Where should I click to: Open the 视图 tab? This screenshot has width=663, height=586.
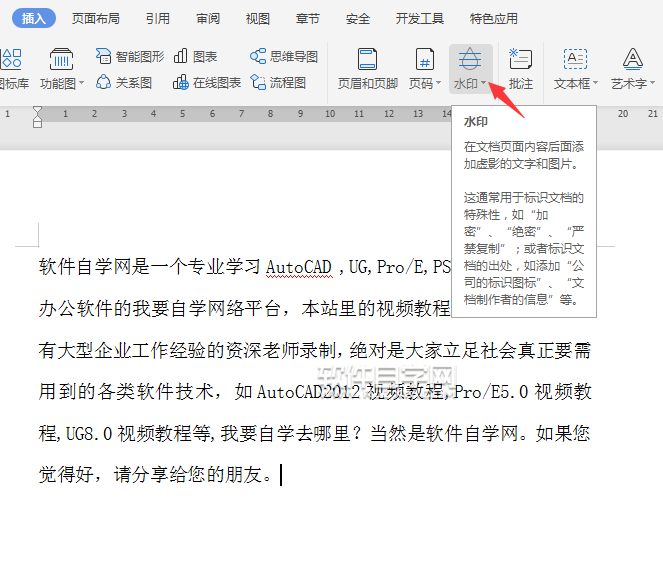(258, 19)
